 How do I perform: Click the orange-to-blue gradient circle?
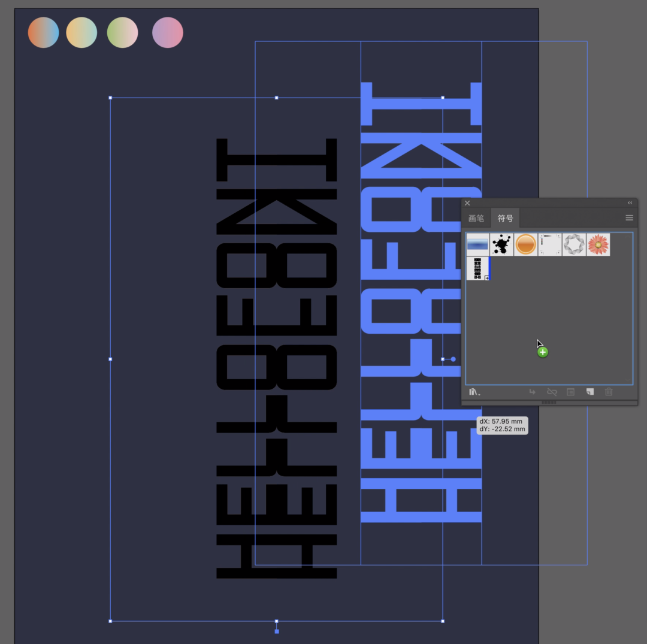coord(43,32)
